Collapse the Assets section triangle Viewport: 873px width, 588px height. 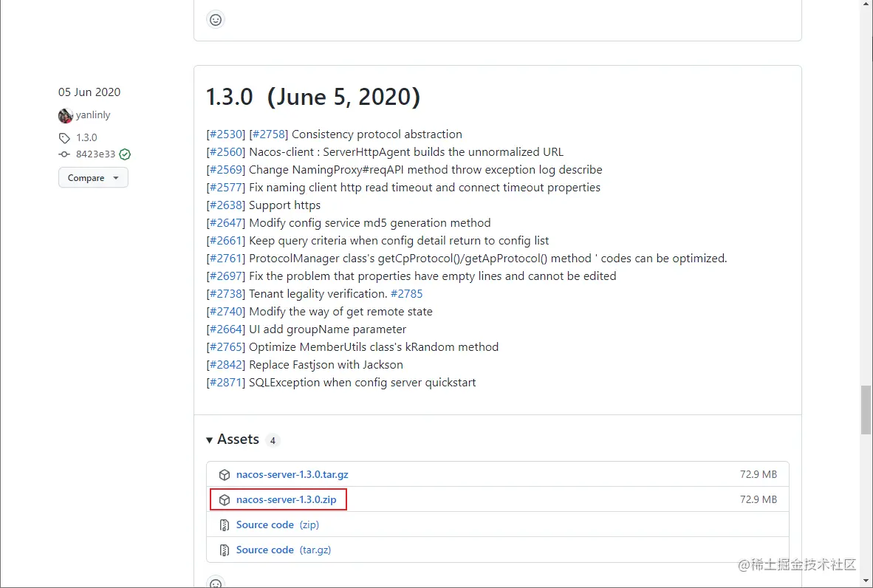pos(209,440)
